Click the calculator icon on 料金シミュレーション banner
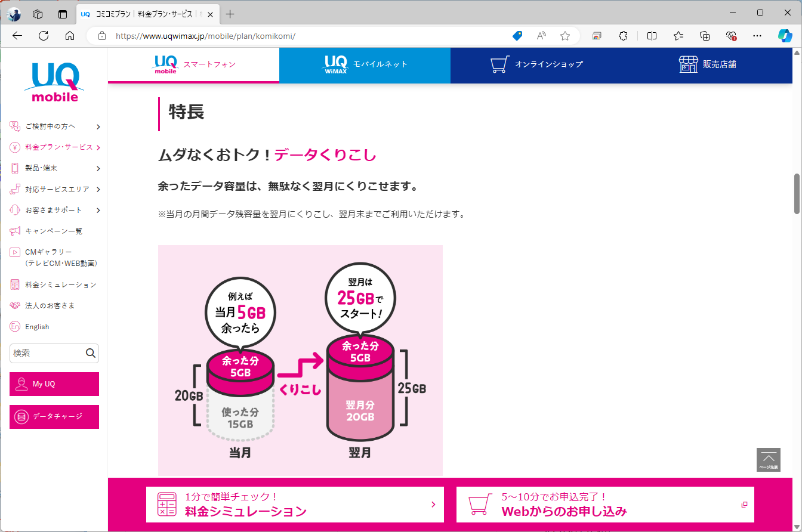This screenshot has width=802, height=532. click(166, 504)
